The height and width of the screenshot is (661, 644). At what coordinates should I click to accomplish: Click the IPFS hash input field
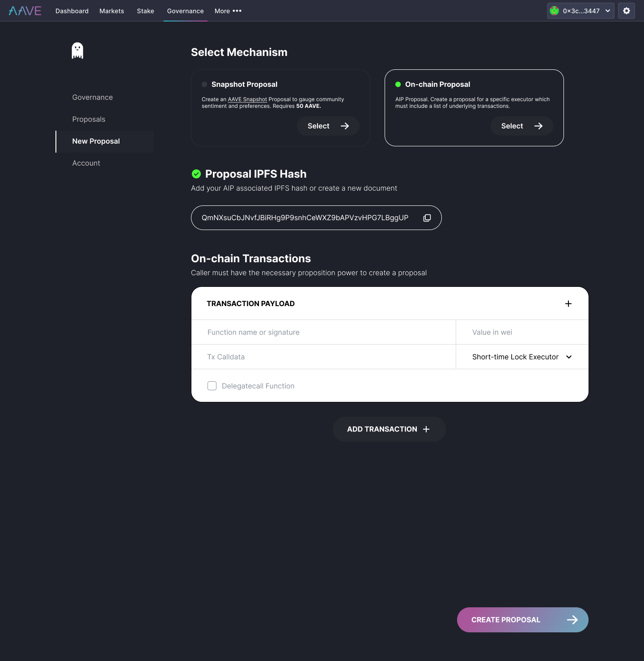(316, 218)
